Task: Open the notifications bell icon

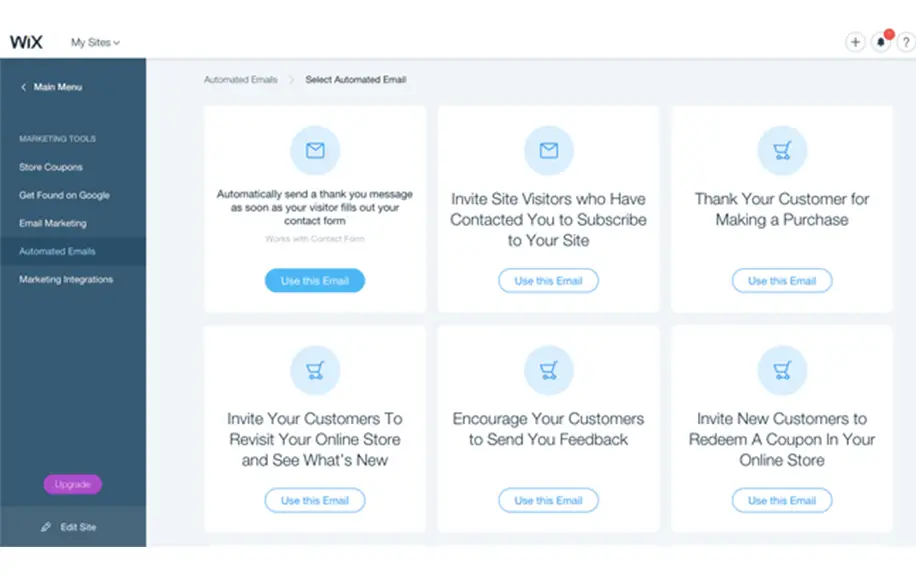Action: tap(881, 42)
